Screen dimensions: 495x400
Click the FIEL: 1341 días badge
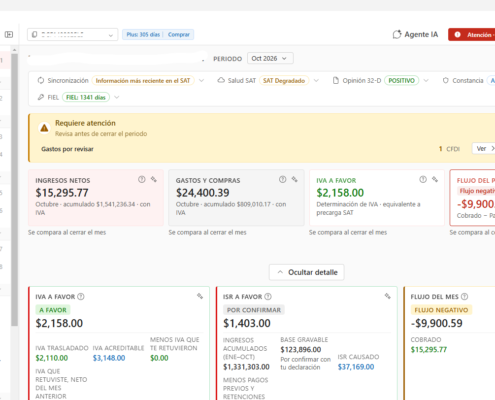click(x=86, y=97)
